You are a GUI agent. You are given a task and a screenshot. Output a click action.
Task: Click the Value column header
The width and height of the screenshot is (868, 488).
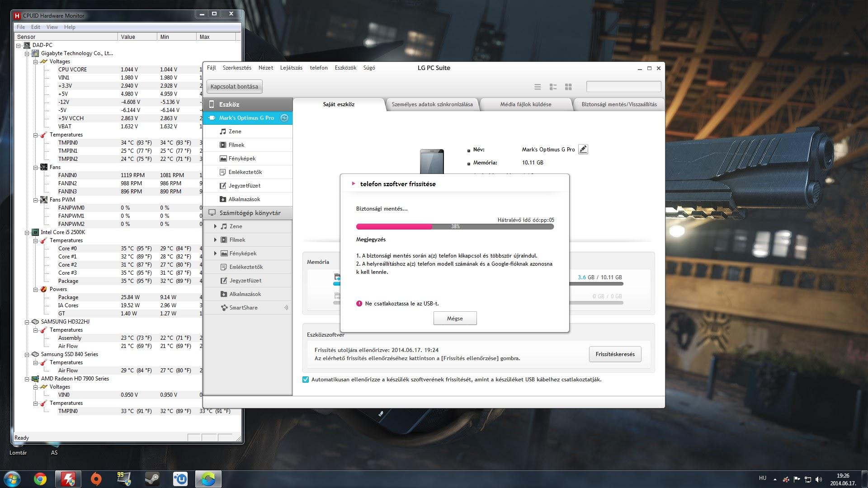[137, 37]
